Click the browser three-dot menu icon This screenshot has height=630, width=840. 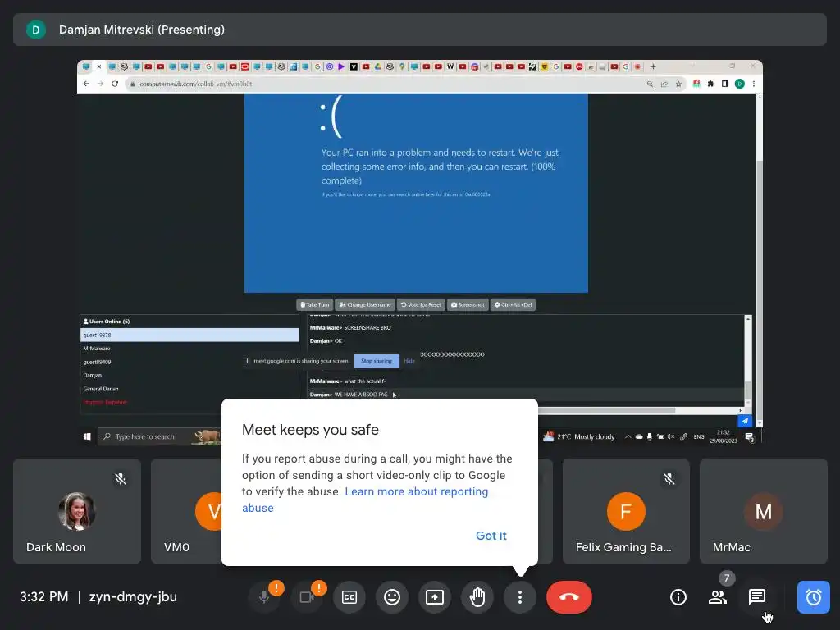[x=753, y=84]
